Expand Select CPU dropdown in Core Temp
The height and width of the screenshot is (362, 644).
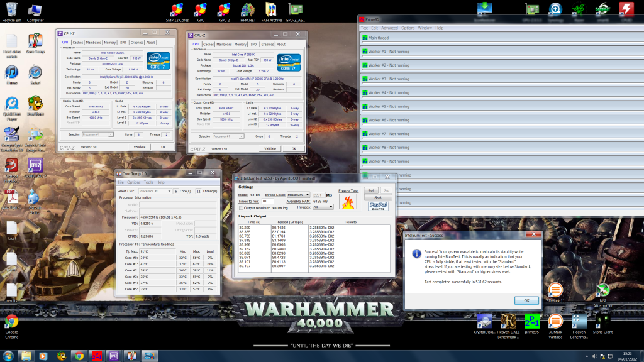pyautogui.click(x=154, y=191)
